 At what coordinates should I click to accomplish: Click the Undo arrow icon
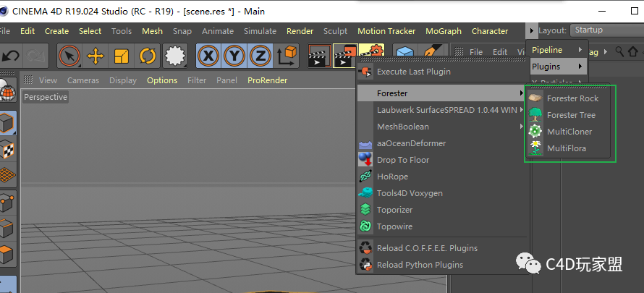click(10, 56)
